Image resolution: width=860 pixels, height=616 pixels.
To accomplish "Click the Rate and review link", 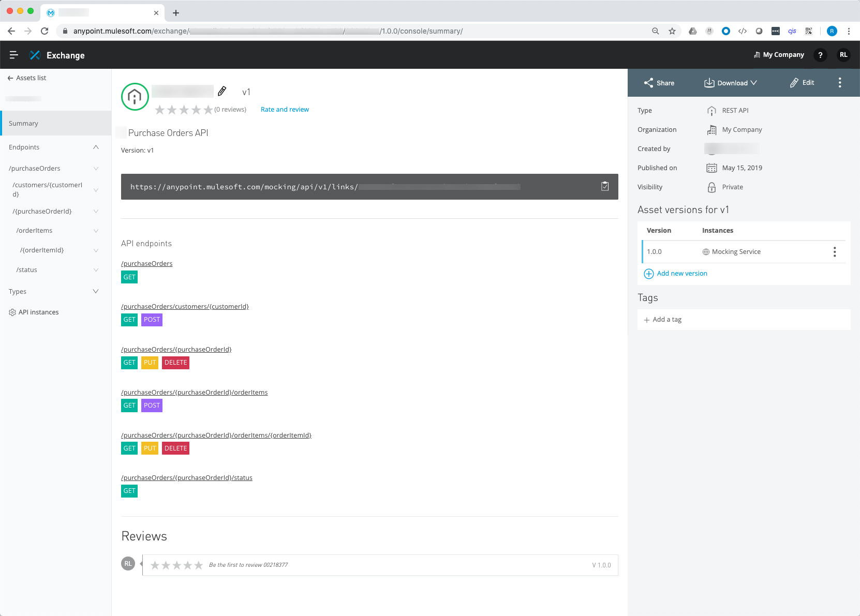I will tap(285, 110).
